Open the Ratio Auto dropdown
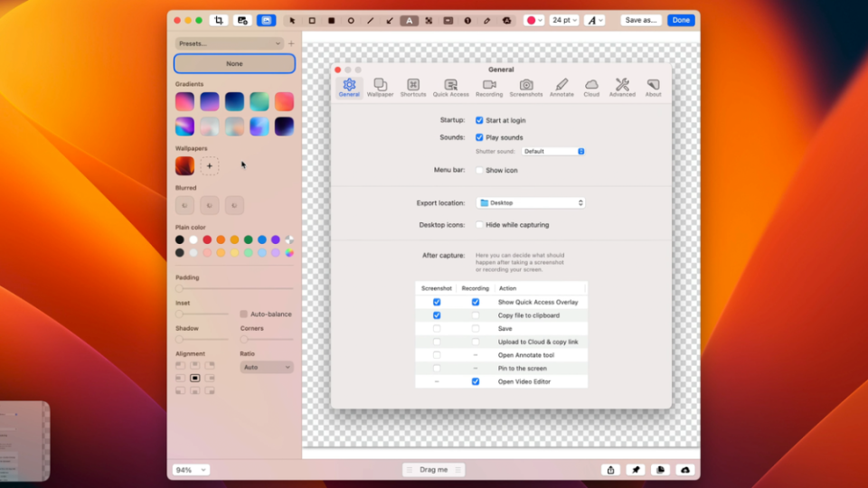 coord(266,368)
